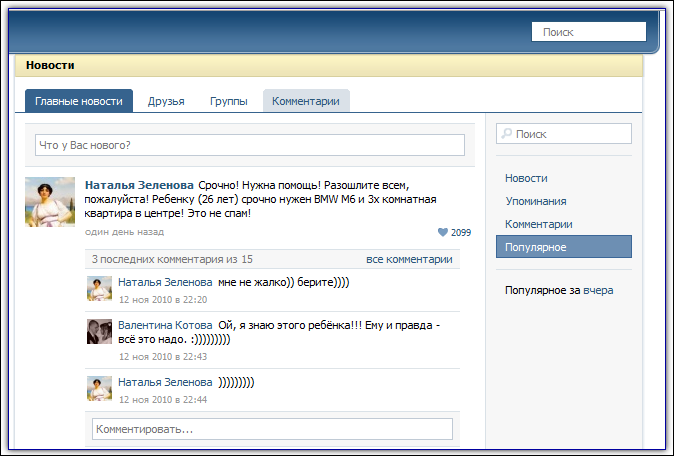
Task: Click the Комментировать input box
Action: point(272,429)
